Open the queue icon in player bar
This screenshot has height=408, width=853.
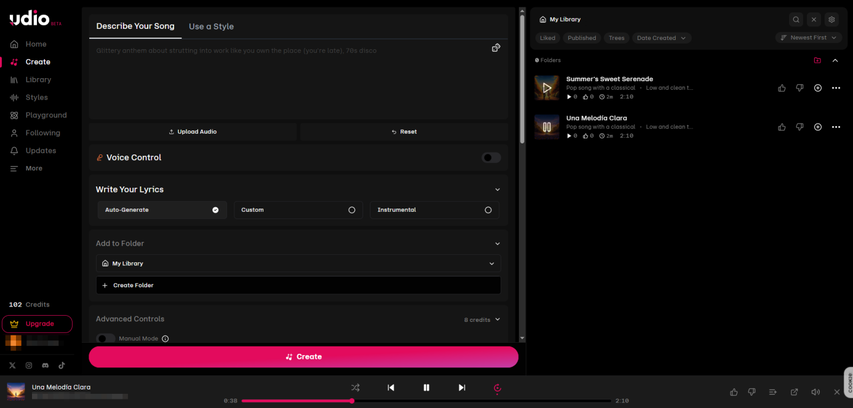tap(772, 392)
